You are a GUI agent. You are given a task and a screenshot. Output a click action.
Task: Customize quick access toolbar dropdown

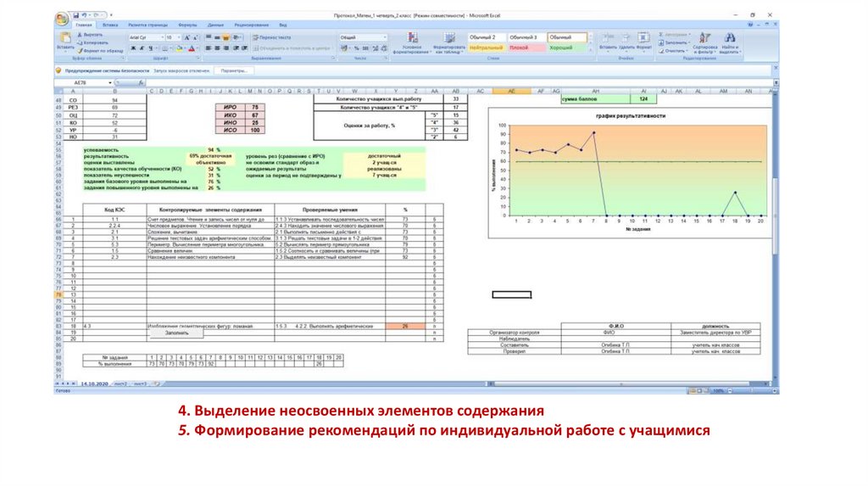click(111, 15)
